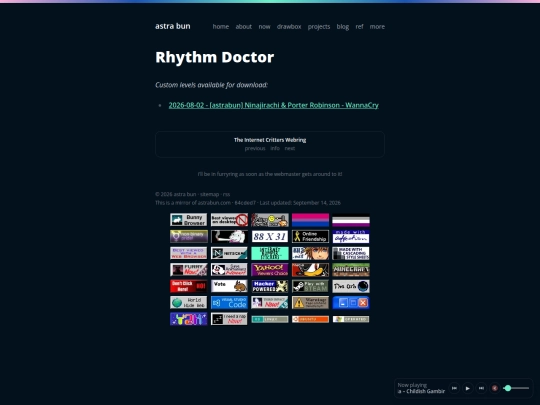
Task: Click the pink-purple-blue pride flag badge
Action: tap(310, 220)
